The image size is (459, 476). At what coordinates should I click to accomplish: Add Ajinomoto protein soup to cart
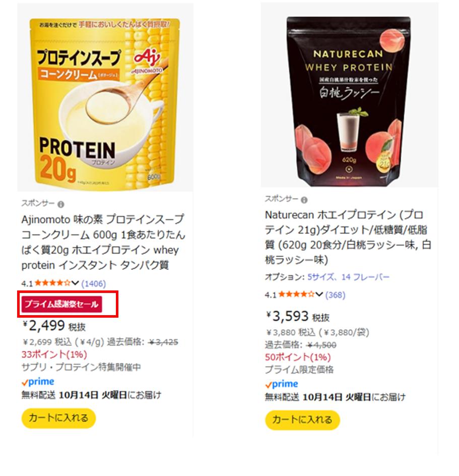[58, 418]
